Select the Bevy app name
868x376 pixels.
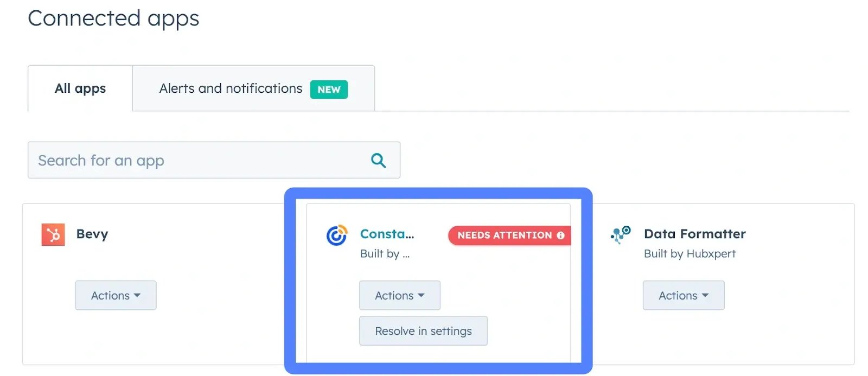click(x=92, y=234)
